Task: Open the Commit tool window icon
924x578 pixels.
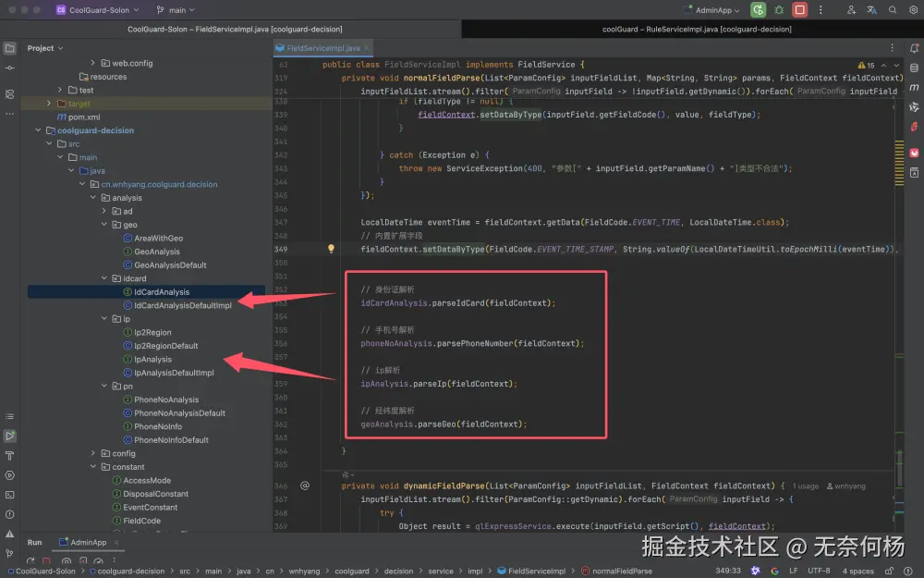Action: (9, 68)
